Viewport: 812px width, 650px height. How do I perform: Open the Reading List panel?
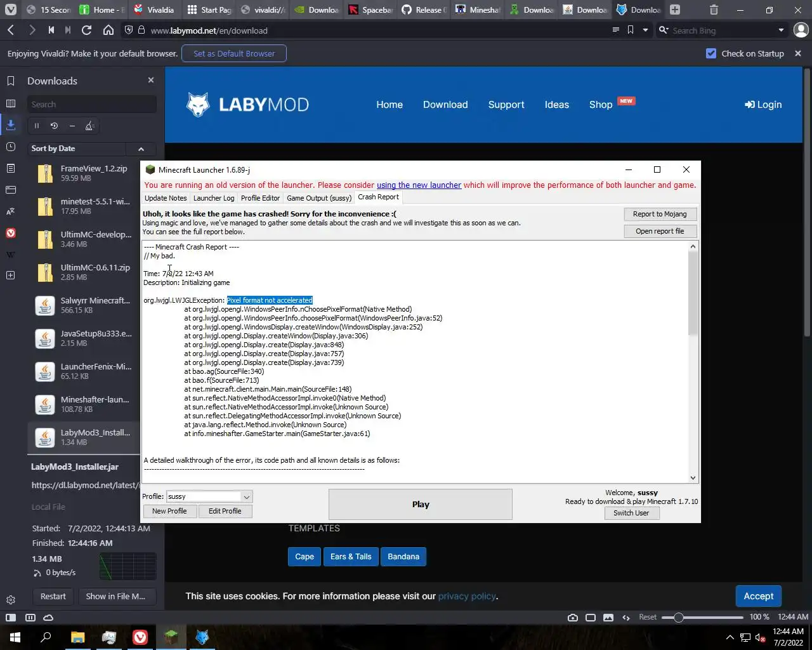coord(10,103)
